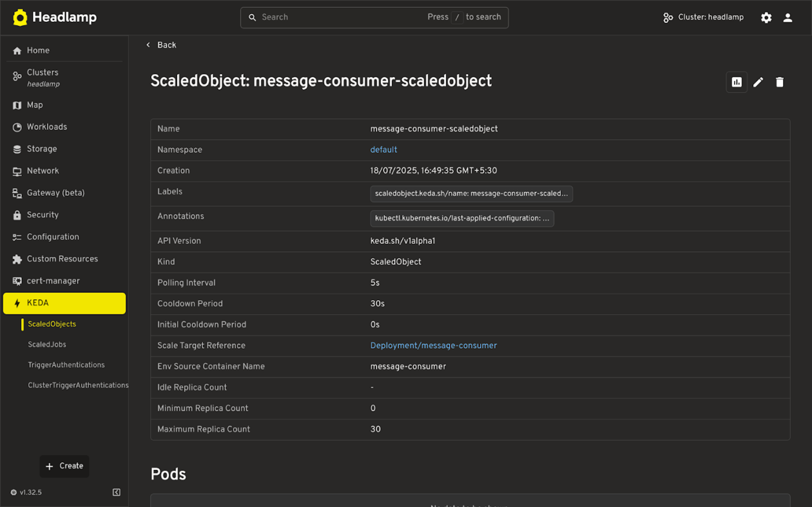Select the ScaledObjects submenu item

[x=52, y=324]
